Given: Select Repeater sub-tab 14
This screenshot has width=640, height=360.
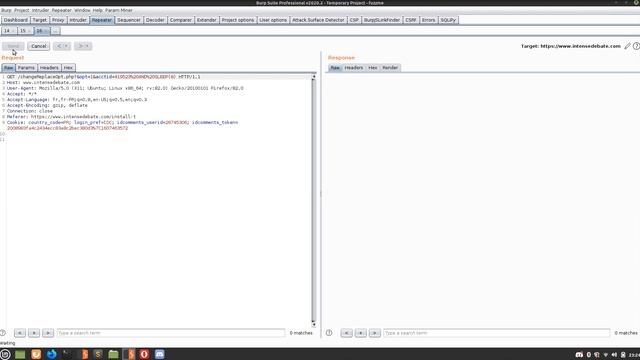Looking at the screenshot, I should pos(7,31).
